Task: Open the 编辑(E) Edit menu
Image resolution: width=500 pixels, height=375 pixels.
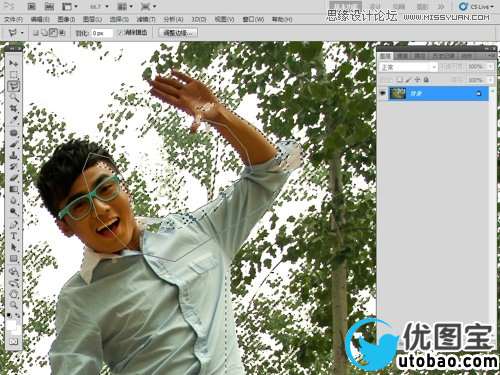Action: 40,19
